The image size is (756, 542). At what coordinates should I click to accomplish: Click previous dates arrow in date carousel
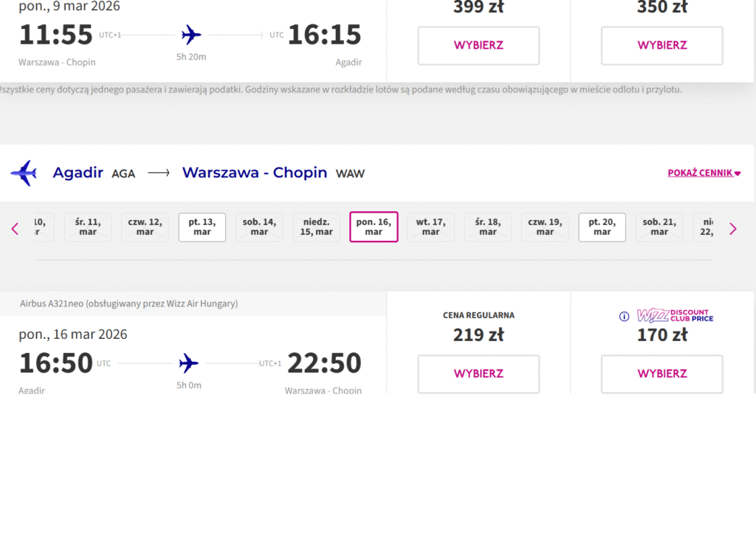click(x=15, y=229)
